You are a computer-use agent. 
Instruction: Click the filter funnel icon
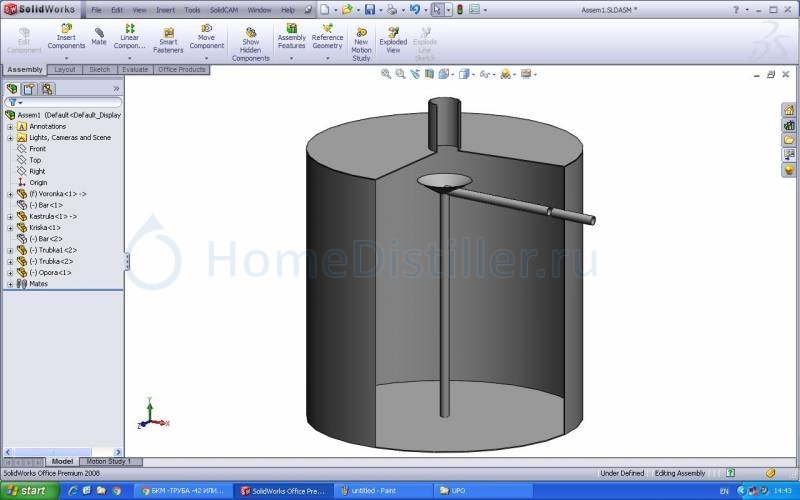(13, 103)
